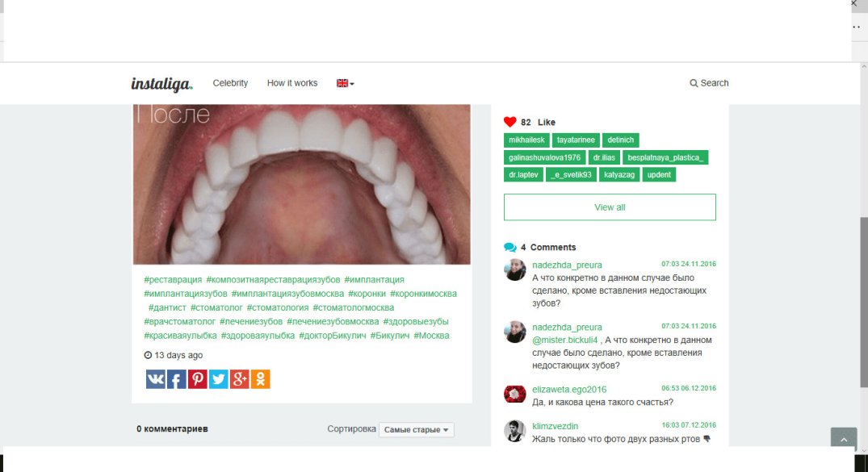Open hashtag #композитнаяреставрациязубов
868x472 pixels.
tap(273, 280)
